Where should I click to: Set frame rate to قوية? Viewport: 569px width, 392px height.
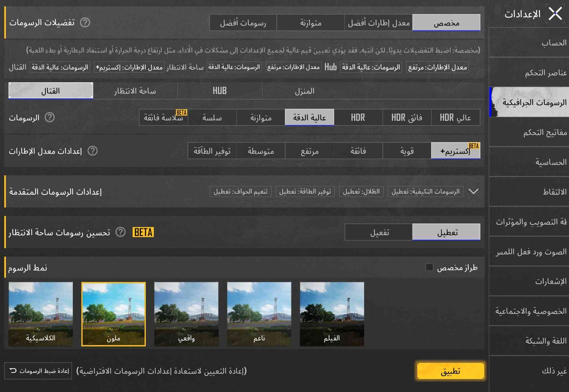(407, 151)
